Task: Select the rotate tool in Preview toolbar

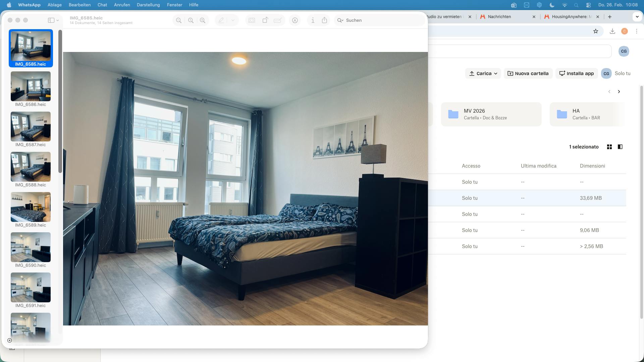Action: [266, 20]
